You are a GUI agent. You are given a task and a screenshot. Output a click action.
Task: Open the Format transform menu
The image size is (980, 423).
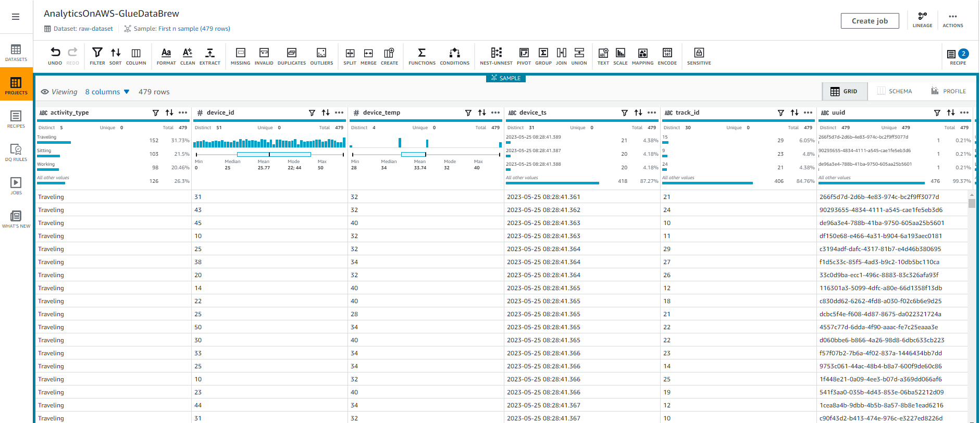(166, 56)
